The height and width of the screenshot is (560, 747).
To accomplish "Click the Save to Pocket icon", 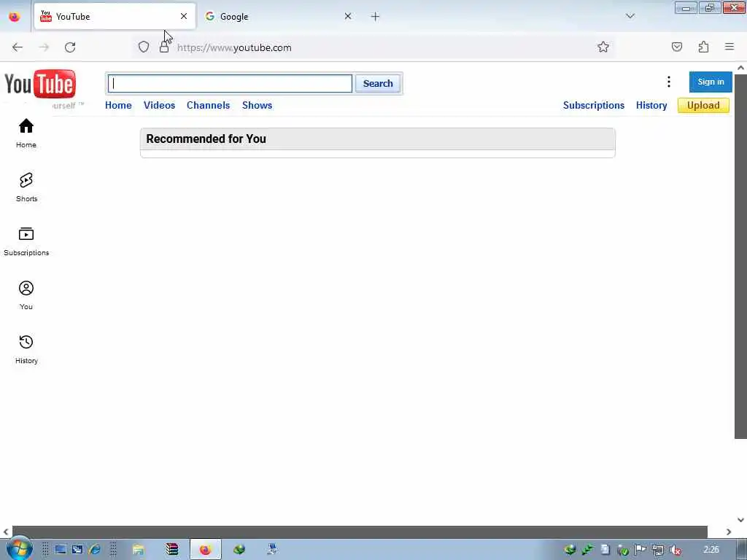I will click(677, 47).
